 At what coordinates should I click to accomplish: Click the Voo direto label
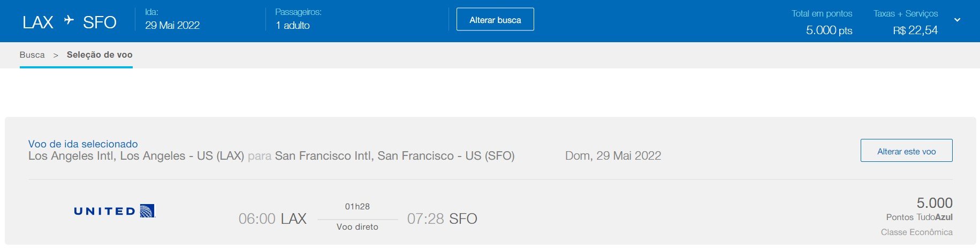point(358,227)
